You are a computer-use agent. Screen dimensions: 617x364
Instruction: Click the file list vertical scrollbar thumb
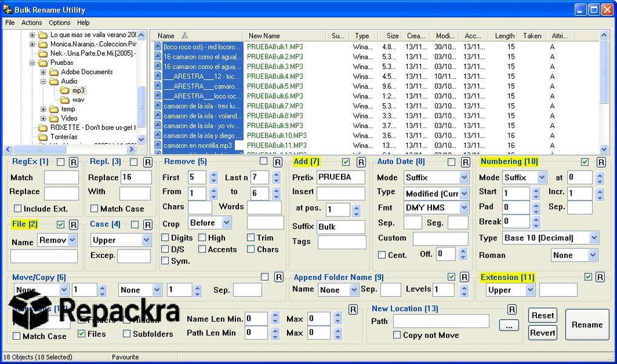tap(604, 72)
